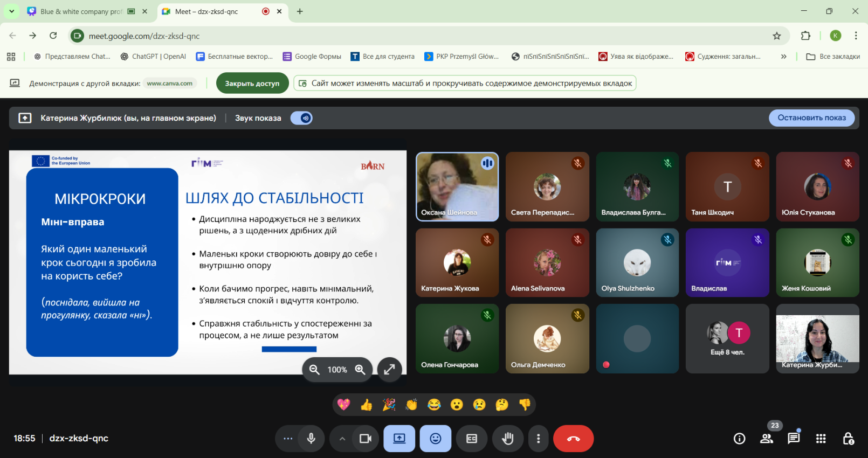The image size is (868, 458).
Task: Expand the hidden bookmarks overflow chevron
Action: click(783, 57)
